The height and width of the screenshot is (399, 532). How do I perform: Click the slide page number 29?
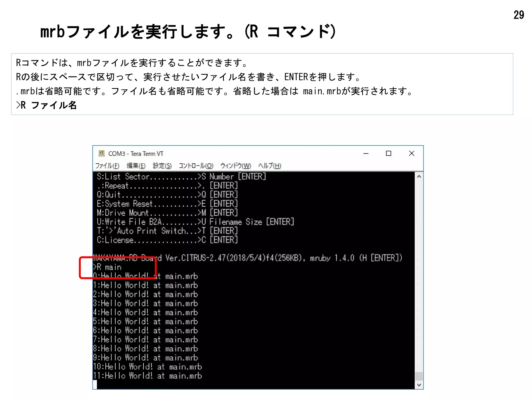pyautogui.click(x=519, y=15)
